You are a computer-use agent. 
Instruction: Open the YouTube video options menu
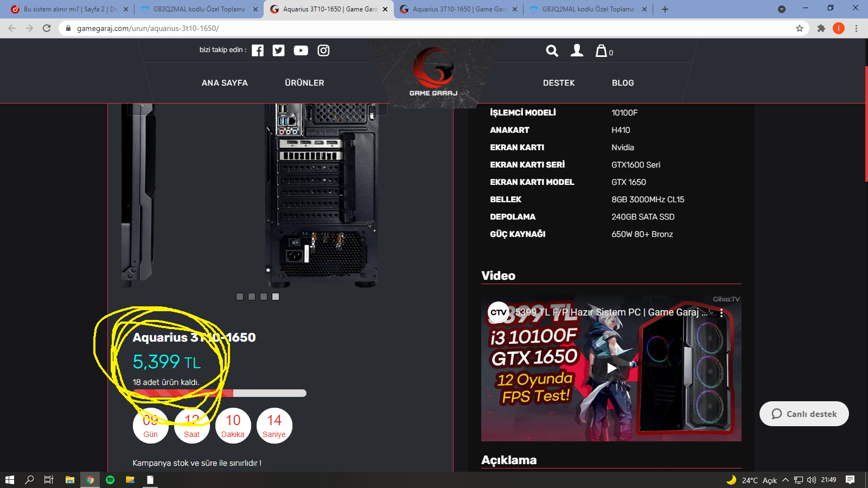[722, 313]
